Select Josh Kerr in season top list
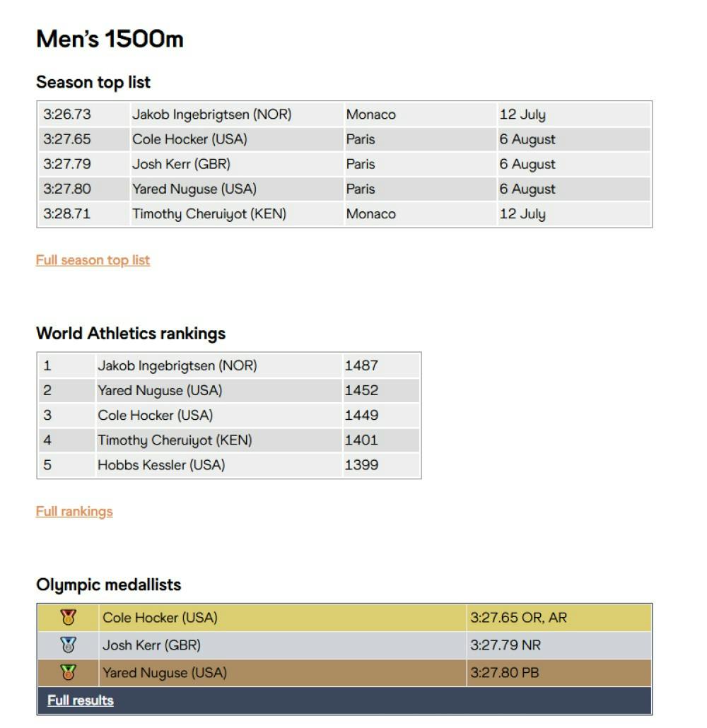The image size is (707, 728). tap(181, 164)
